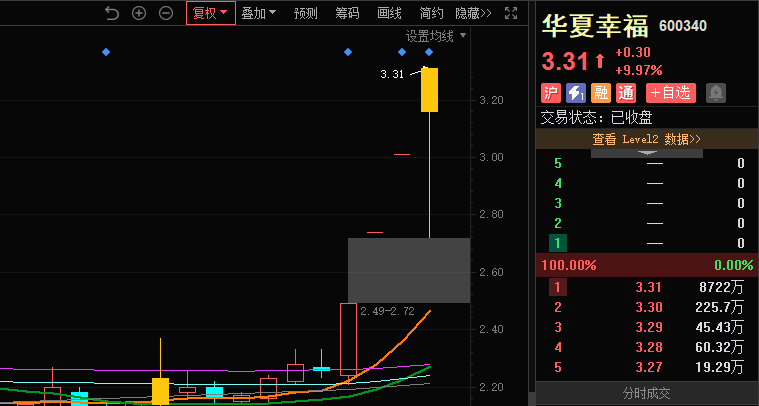759x406 pixels.
Task: Click the ask level 1 green label
Action: (558, 243)
